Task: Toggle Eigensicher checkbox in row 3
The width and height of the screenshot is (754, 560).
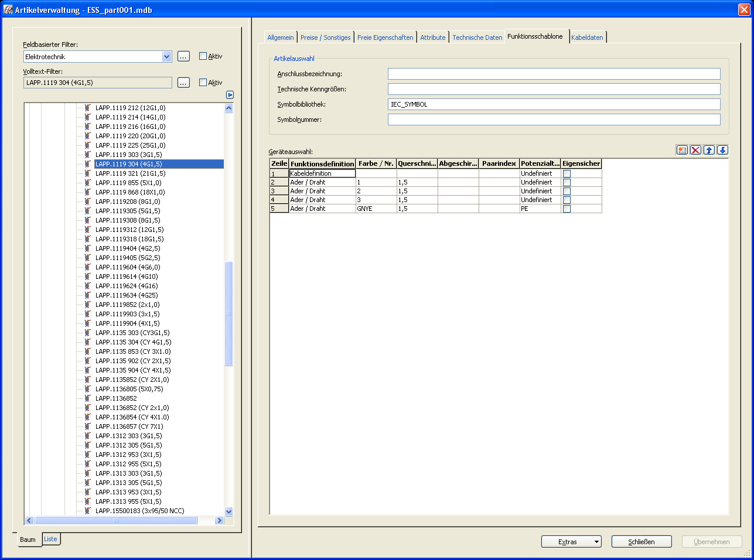Action: point(567,191)
